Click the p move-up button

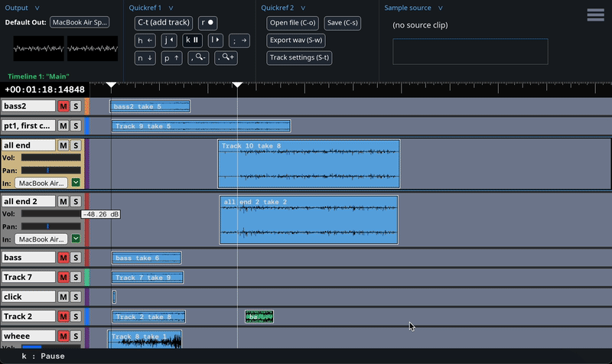pos(171,58)
